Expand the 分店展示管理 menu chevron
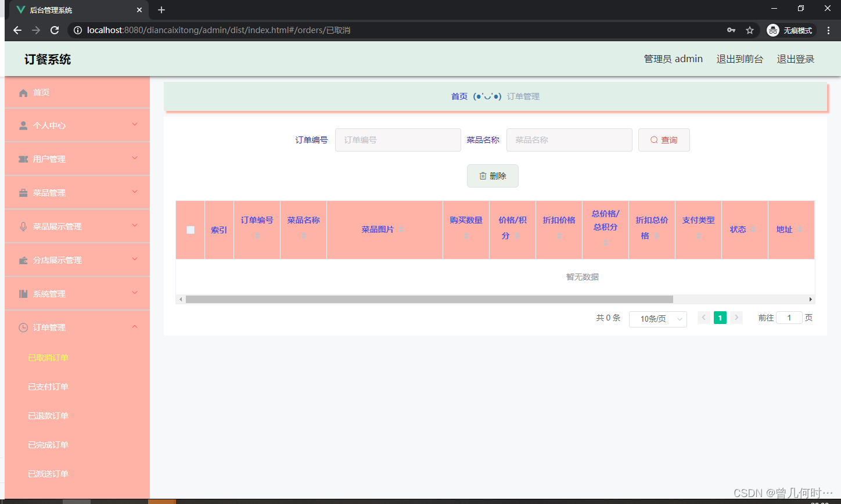Image resolution: width=841 pixels, height=504 pixels. point(135,259)
